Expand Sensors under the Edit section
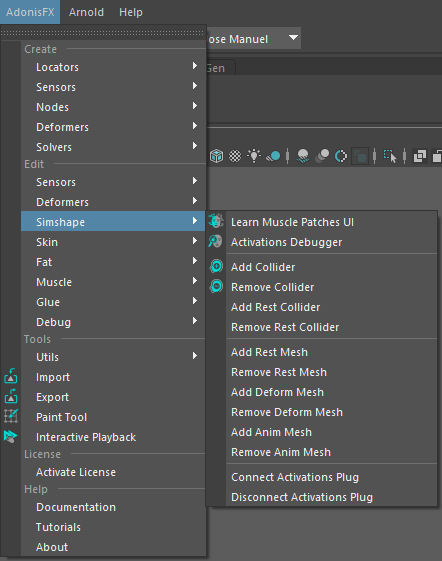Image resolution: width=442 pixels, height=561 pixels. (x=113, y=182)
